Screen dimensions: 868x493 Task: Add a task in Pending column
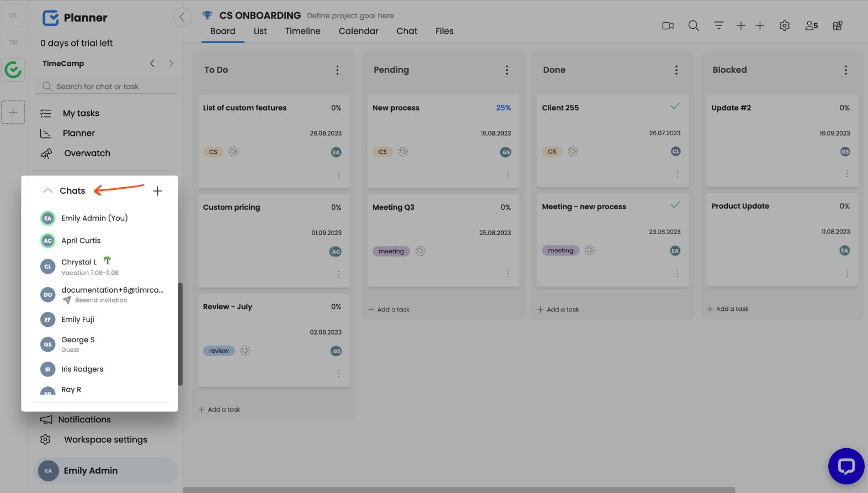[x=389, y=310]
